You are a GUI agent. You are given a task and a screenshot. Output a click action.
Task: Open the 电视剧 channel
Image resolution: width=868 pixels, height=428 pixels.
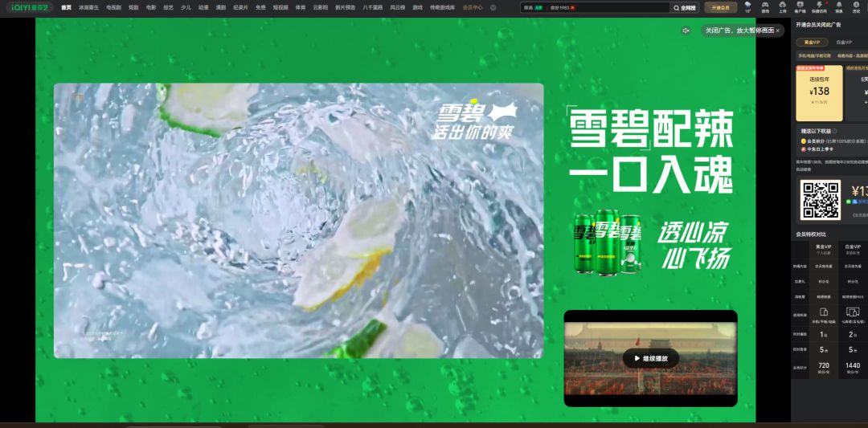pos(113,8)
